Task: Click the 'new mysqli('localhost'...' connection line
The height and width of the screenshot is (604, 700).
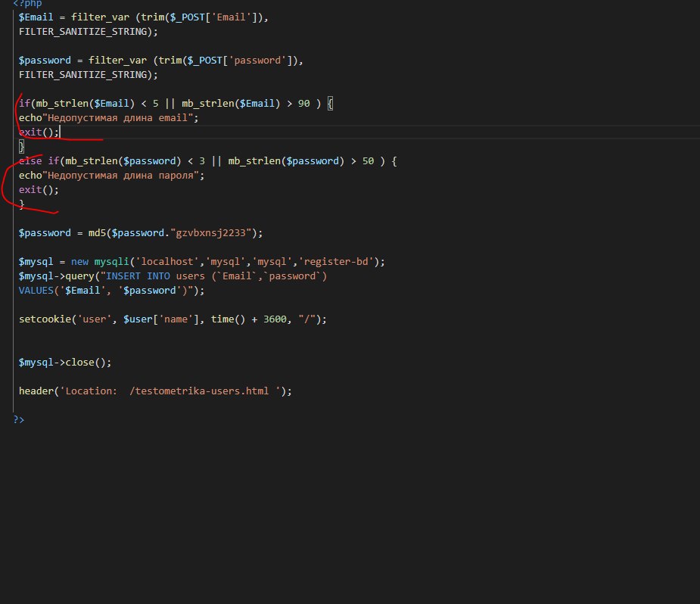Action: (202, 262)
